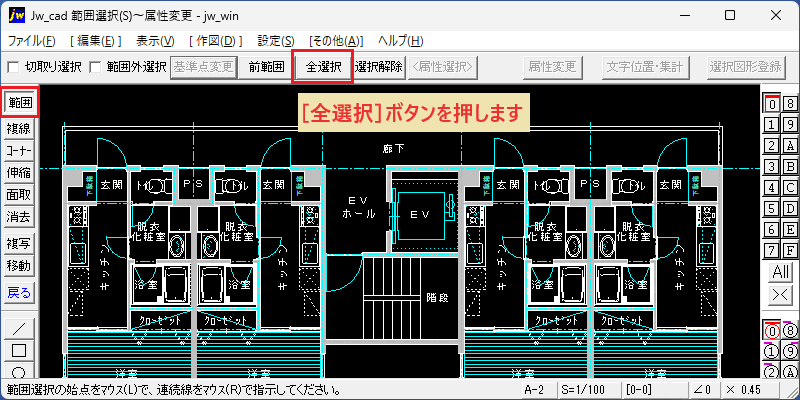Click the 前範囲 button

(x=266, y=67)
